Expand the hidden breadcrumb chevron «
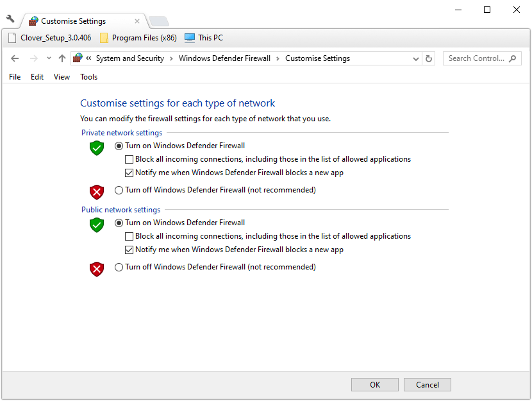This screenshot has height=401, width=532. coord(88,58)
